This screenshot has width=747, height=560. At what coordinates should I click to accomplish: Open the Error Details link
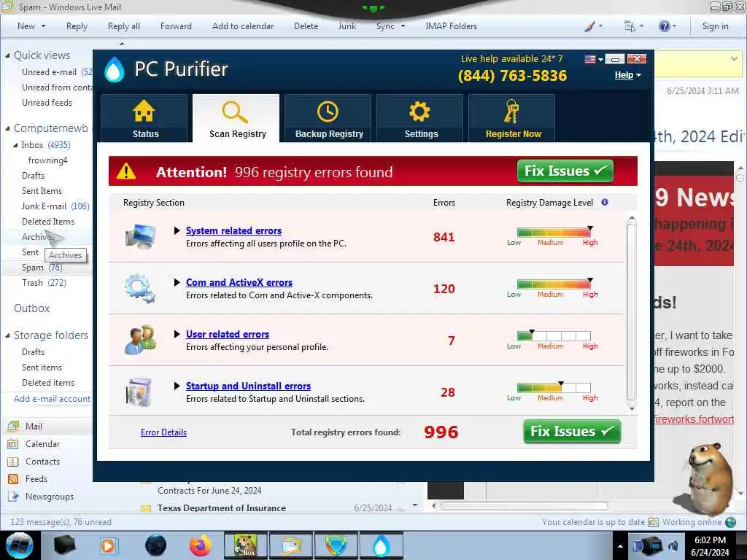click(163, 432)
